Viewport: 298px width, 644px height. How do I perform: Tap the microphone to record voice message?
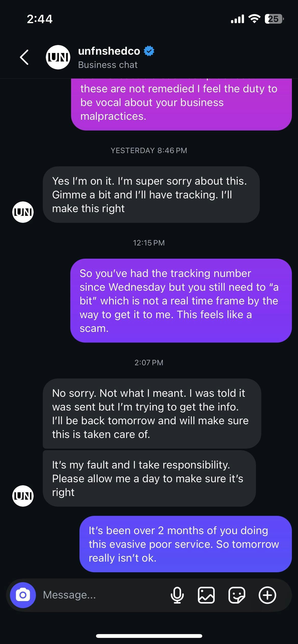pyautogui.click(x=177, y=595)
